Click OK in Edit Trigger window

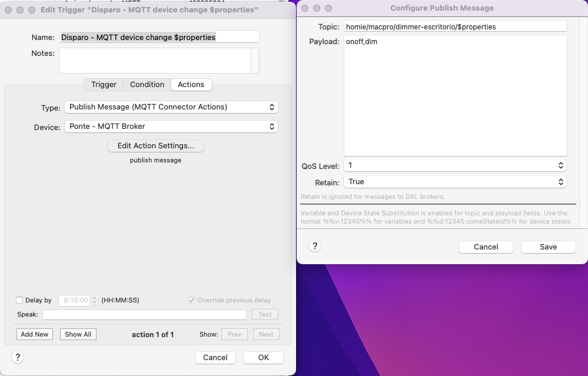(x=264, y=357)
